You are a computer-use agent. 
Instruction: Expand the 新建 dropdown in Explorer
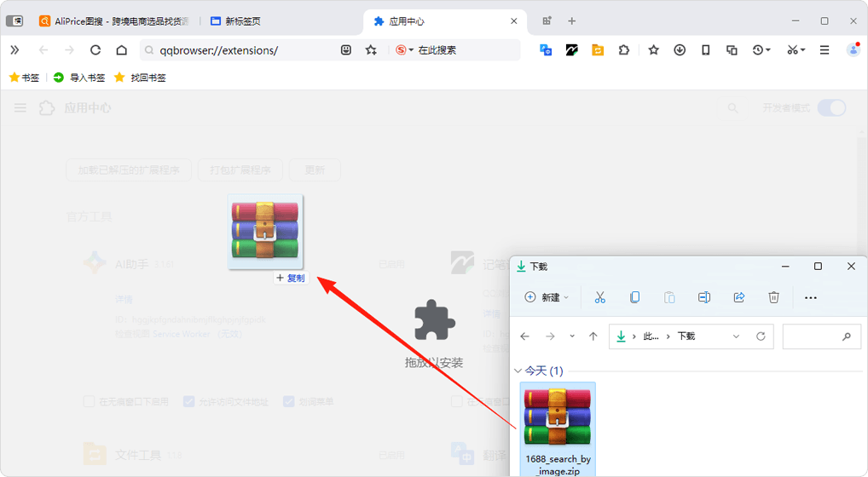547,297
